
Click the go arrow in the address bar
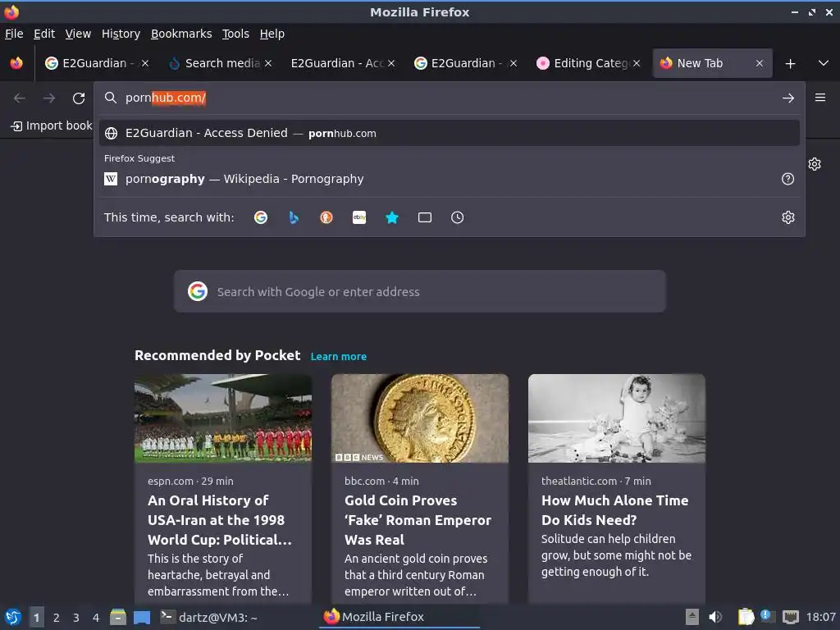[x=788, y=98]
